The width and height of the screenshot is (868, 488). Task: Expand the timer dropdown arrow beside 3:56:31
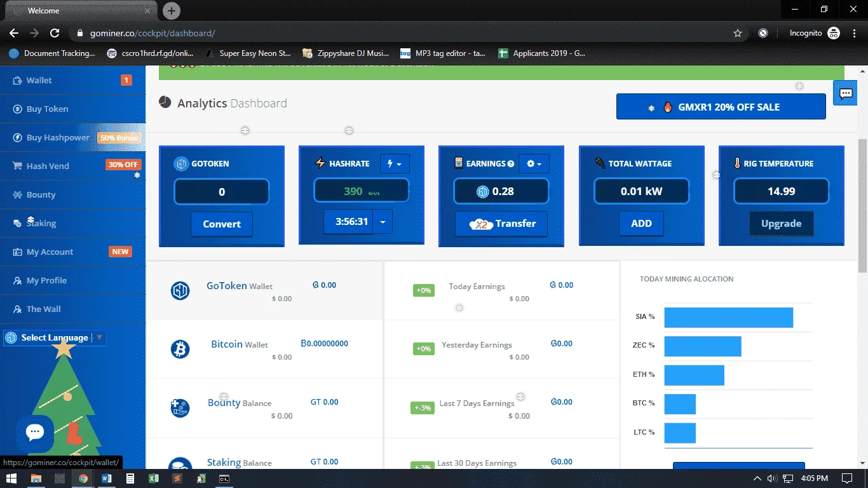pyautogui.click(x=383, y=222)
